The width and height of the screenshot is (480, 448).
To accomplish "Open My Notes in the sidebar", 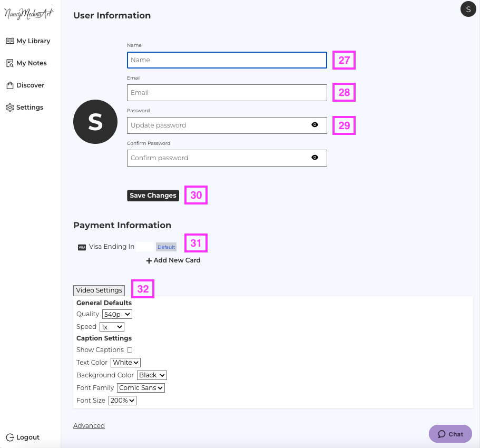I will pos(26,63).
